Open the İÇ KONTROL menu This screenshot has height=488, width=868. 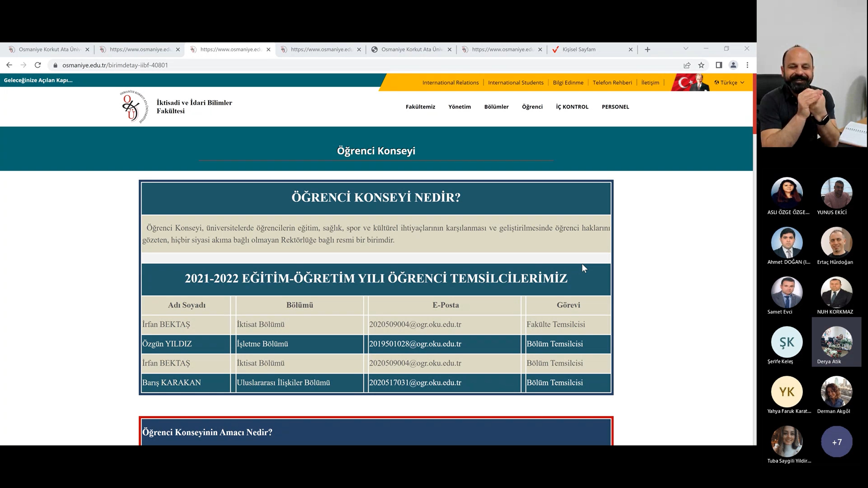tap(572, 107)
